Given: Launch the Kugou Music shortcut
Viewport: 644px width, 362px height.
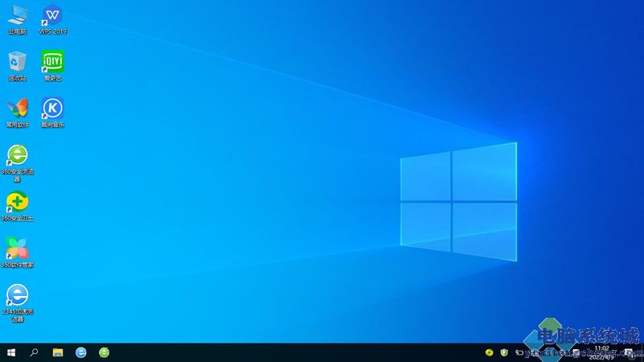Looking at the screenshot, I should click(52, 113).
